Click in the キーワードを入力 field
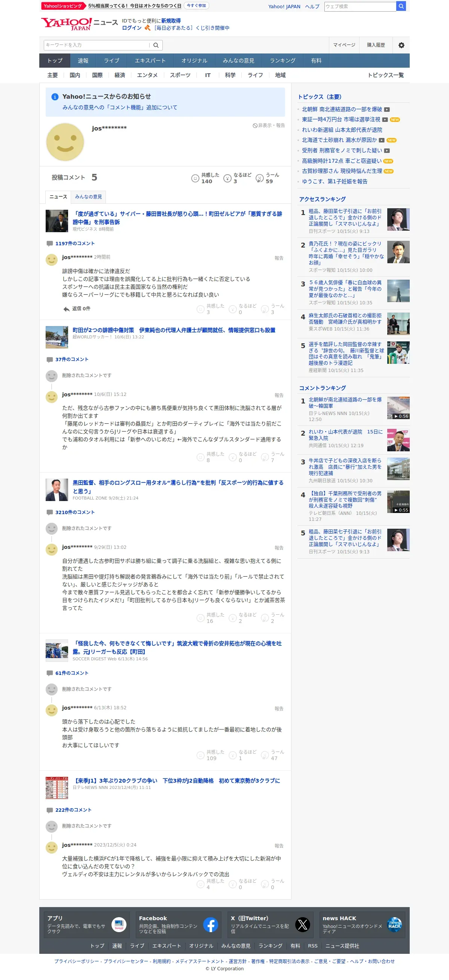The height and width of the screenshot is (980, 449). pos(97,45)
